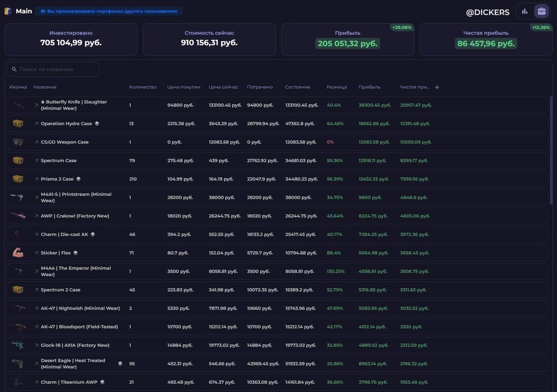Image resolution: width=557 pixels, height=392 pixels.
Task: Toggle the sort arrow on Чистая прибыль column
Action: [437, 87]
